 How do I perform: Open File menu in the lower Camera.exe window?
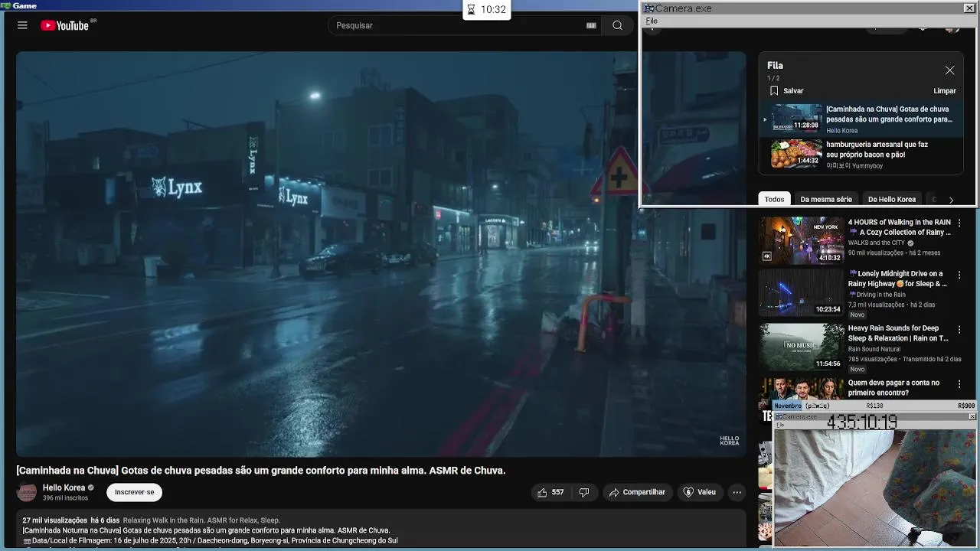(780, 425)
